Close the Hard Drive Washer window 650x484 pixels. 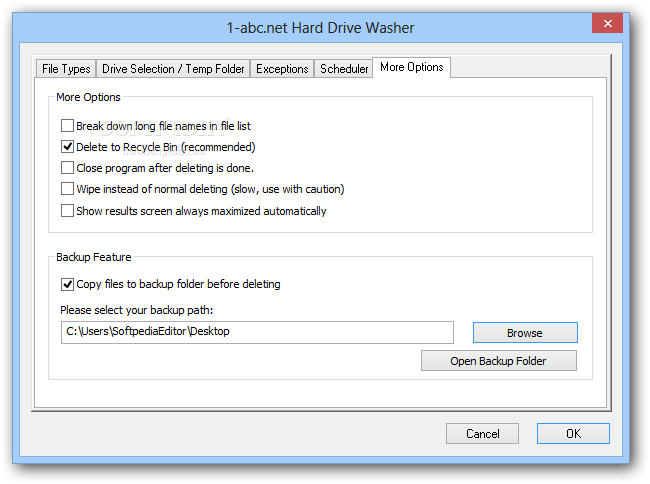pos(607,23)
